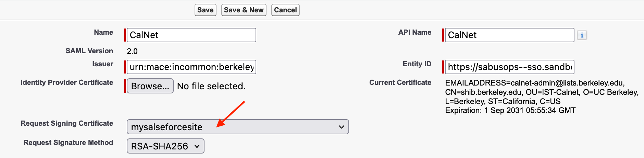Click the Identity Provider Certificate label

click(67, 82)
